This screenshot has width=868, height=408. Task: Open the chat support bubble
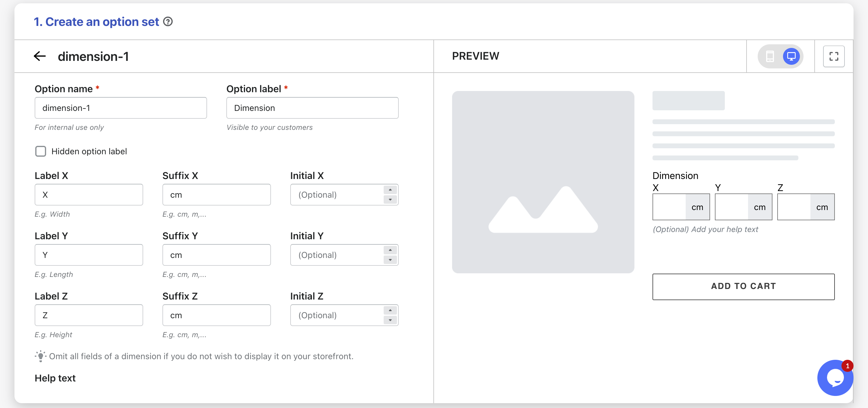click(x=835, y=377)
